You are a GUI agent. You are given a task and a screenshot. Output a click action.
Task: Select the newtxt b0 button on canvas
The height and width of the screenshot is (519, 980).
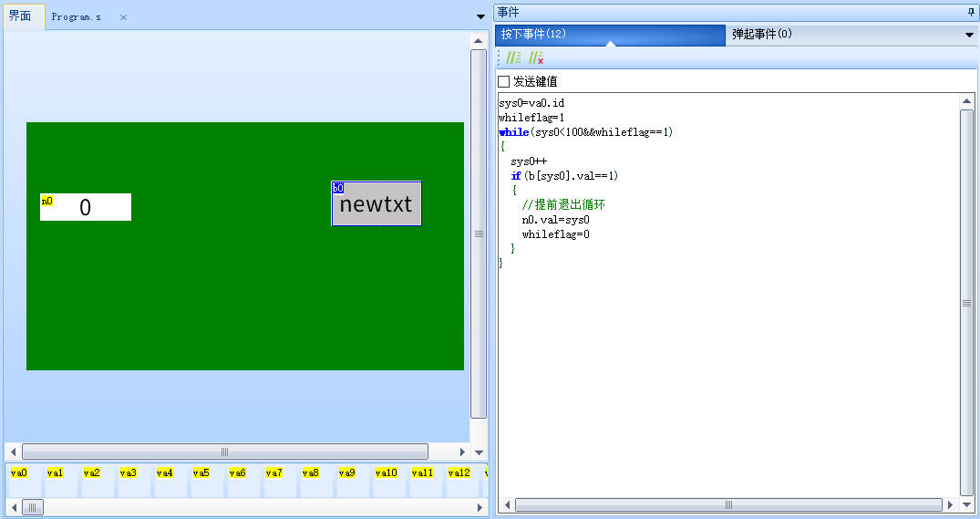pyautogui.click(x=377, y=204)
